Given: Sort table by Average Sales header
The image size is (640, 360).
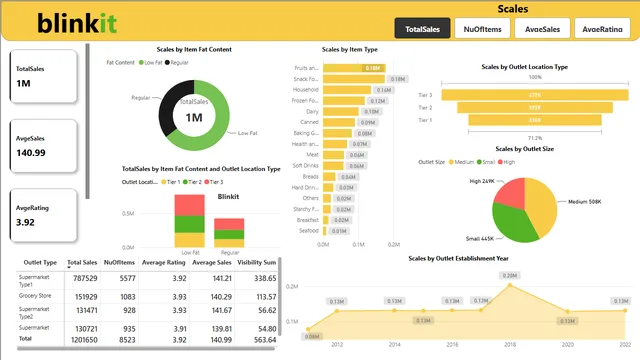Looking at the screenshot, I should click(212, 262).
